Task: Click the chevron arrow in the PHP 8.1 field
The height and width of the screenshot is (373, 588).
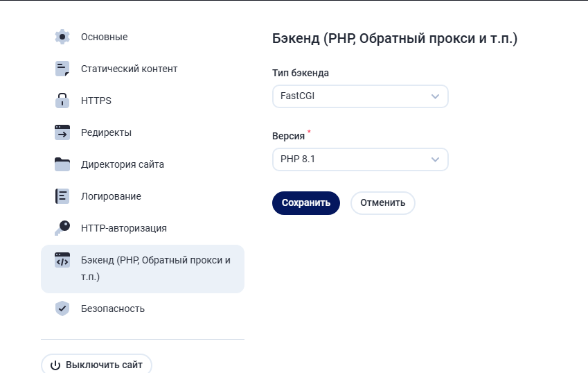Action: [435, 159]
